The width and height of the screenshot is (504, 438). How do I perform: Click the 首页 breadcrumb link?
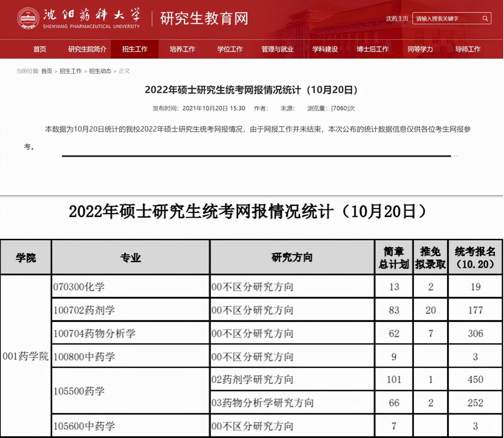pyautogui.click(x=46, y=71)
